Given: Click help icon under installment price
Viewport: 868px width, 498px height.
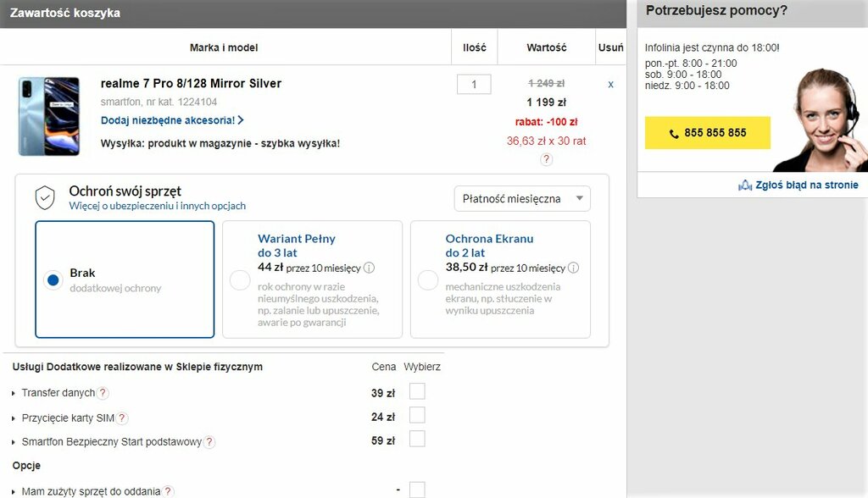Looking at the screenshot, I should pyautogui.click(x=546, y=159).
